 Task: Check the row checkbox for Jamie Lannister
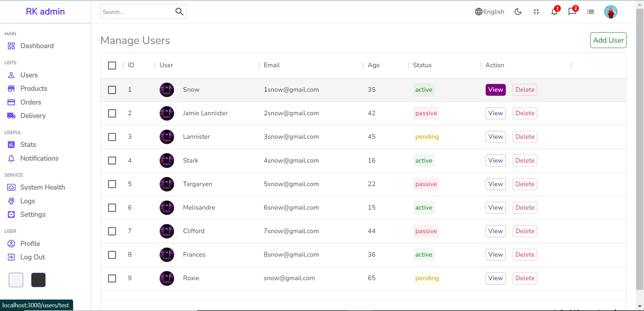coord(112,114)
